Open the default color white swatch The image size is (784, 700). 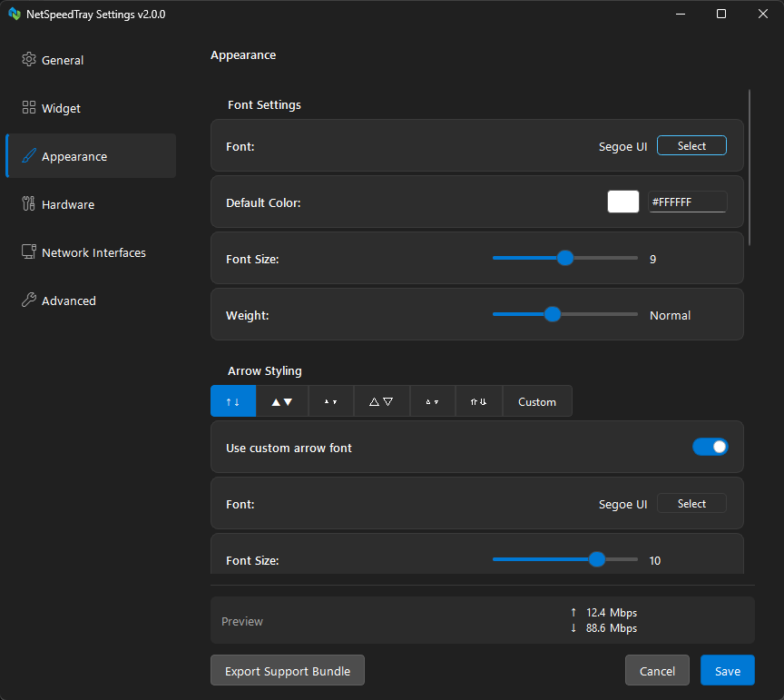click(623, 202)
